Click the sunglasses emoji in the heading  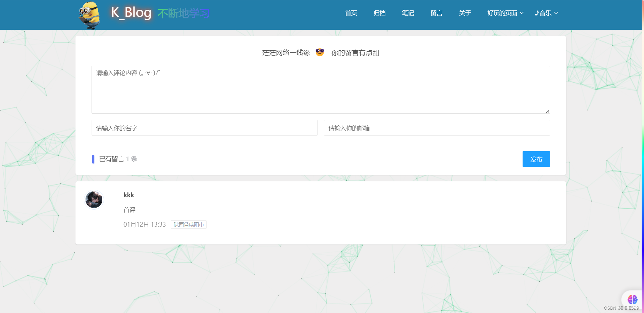(x=320, y=52)
